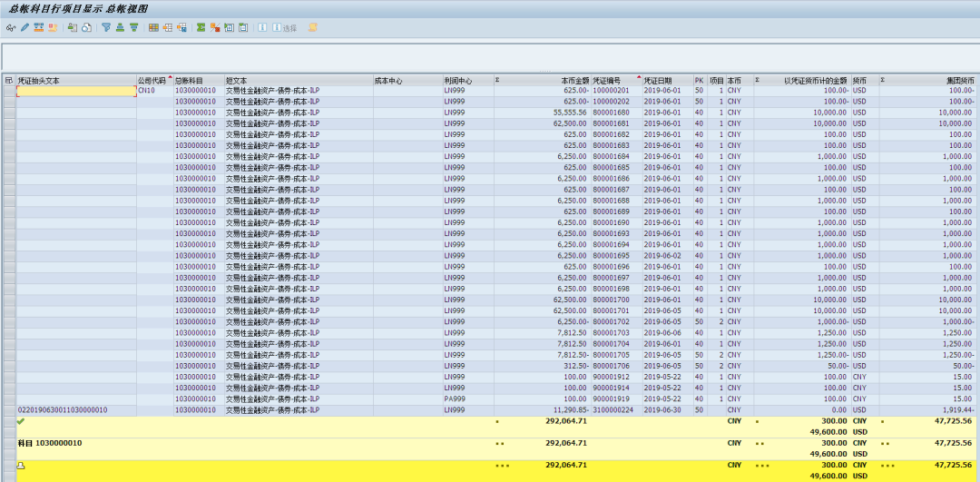Viewport: 980px width, 482px height.
Task: Select the PK column header
Action: [x=701, y=81]
